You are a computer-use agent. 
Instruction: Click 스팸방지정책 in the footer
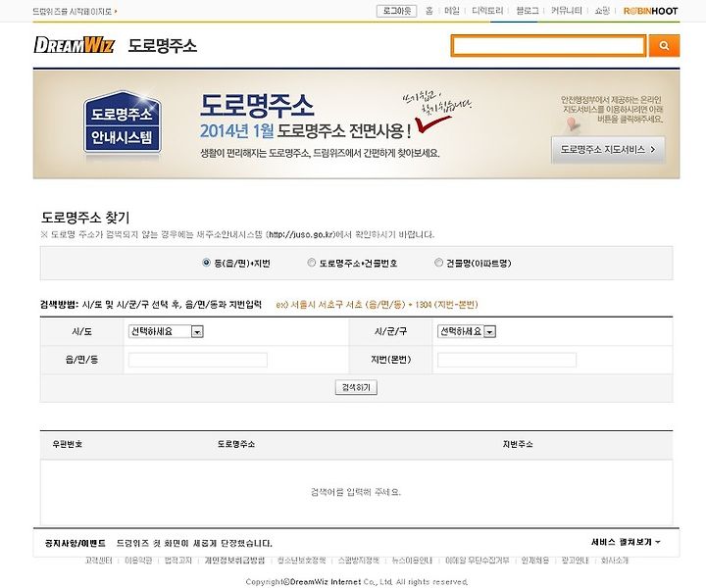click(x=359, y=561)
